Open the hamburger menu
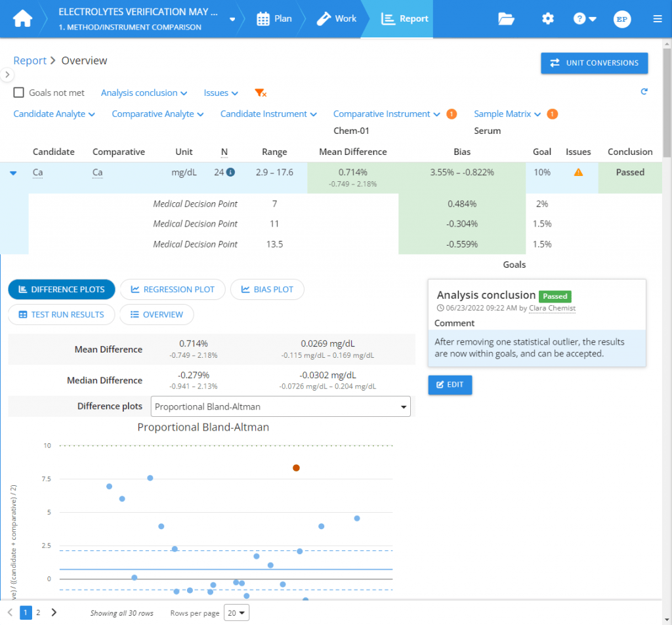 [x=658, y=18]
